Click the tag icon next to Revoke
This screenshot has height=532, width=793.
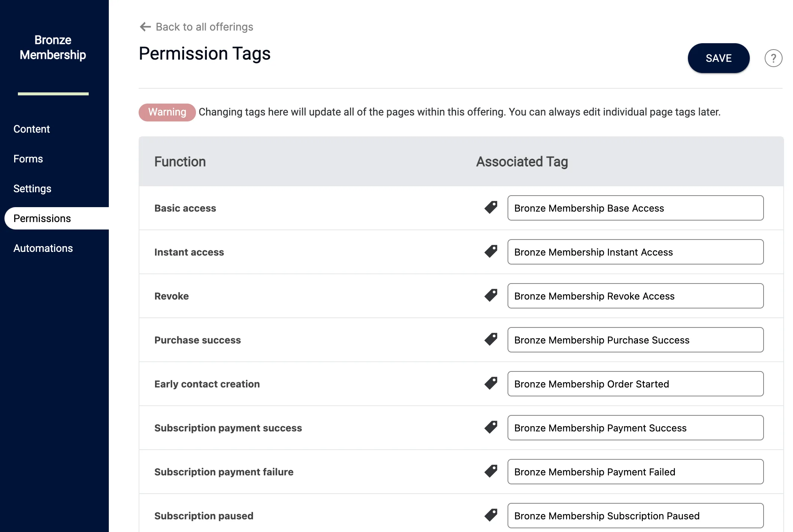coord(491,295)
